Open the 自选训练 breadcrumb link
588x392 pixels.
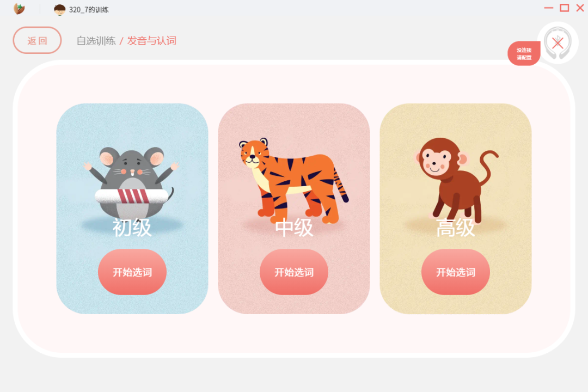tap(96, 40)
